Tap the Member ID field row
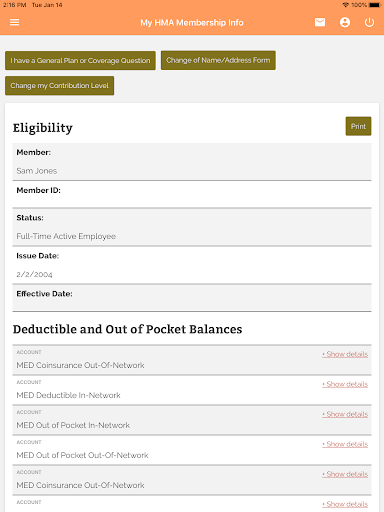This screenshot has width=384, height=512. click(192, 194)
